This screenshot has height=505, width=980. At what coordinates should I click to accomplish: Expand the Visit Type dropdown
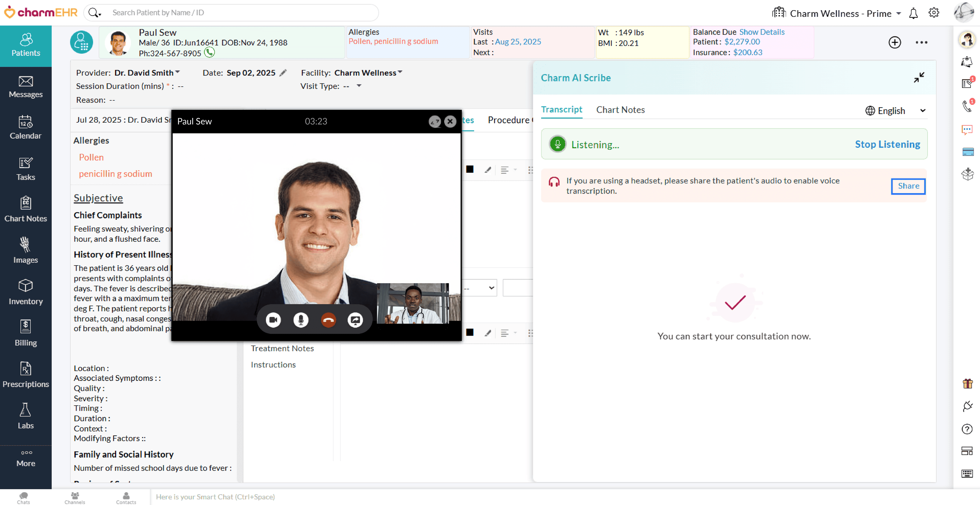coord(358,86)
